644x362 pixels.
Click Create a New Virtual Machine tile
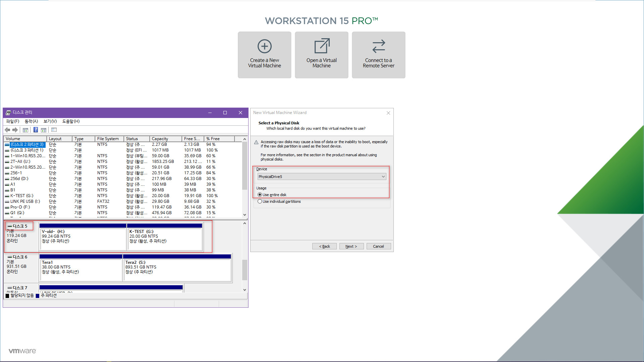pyautogui.click(x=264, y=55)
